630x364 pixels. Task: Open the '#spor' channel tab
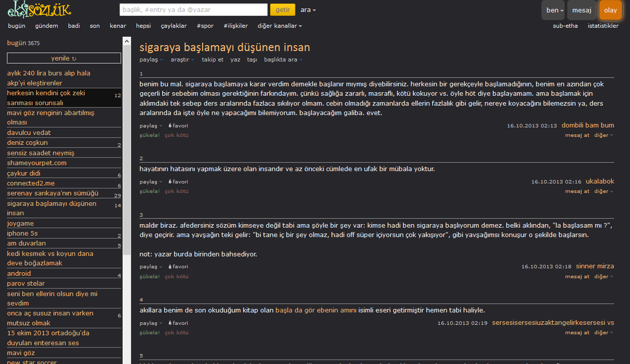(x=205, y=26)
